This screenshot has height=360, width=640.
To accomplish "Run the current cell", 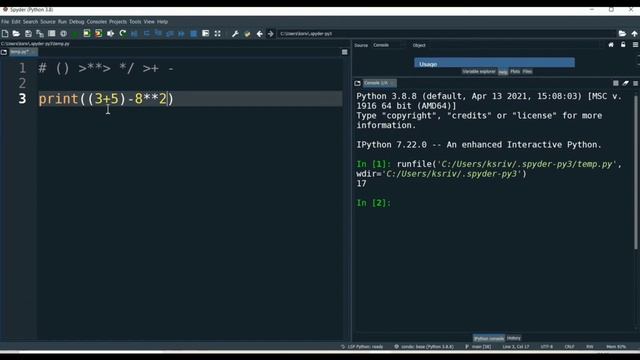I will click(x=87, y=34).
